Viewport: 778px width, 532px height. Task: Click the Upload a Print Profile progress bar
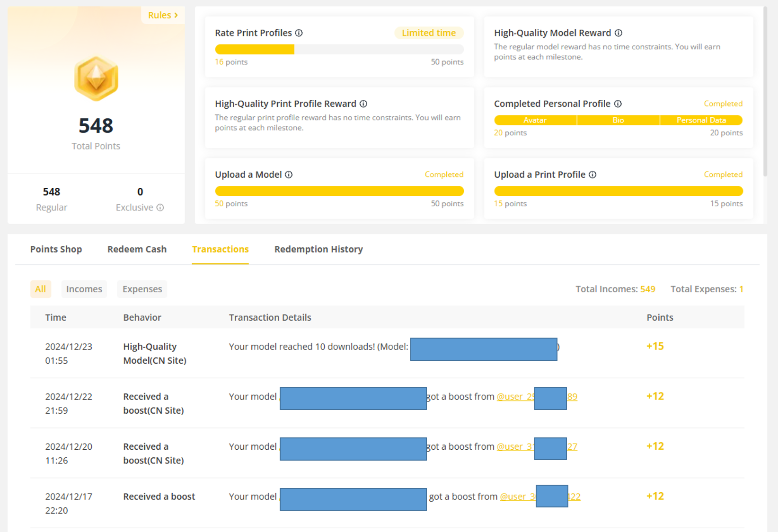coord(619,191)
